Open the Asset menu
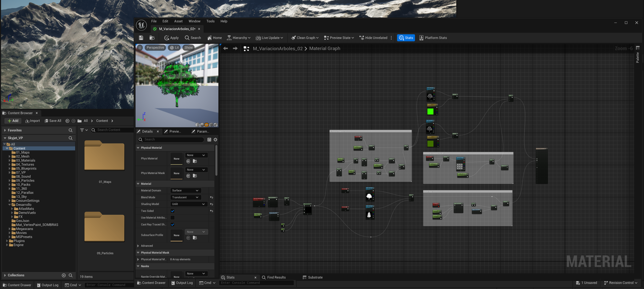This screenshot has height=289, width=644. pyautogui.click(x=178, y=21)
